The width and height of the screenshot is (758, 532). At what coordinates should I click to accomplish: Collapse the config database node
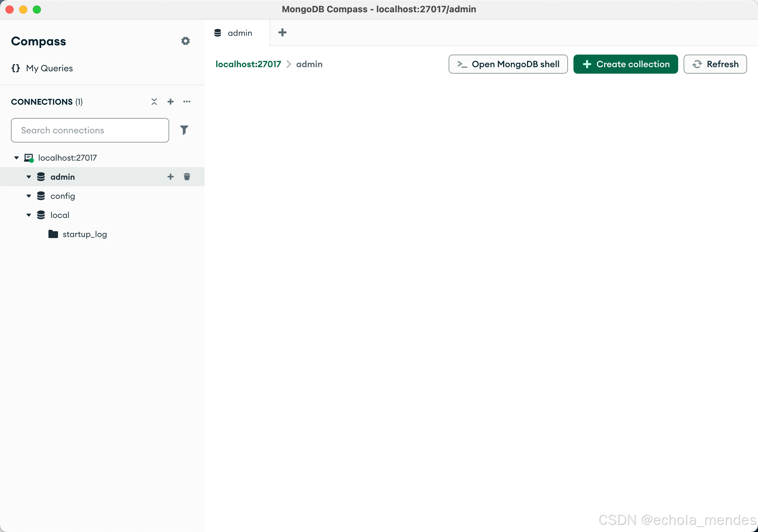point(29,196)
